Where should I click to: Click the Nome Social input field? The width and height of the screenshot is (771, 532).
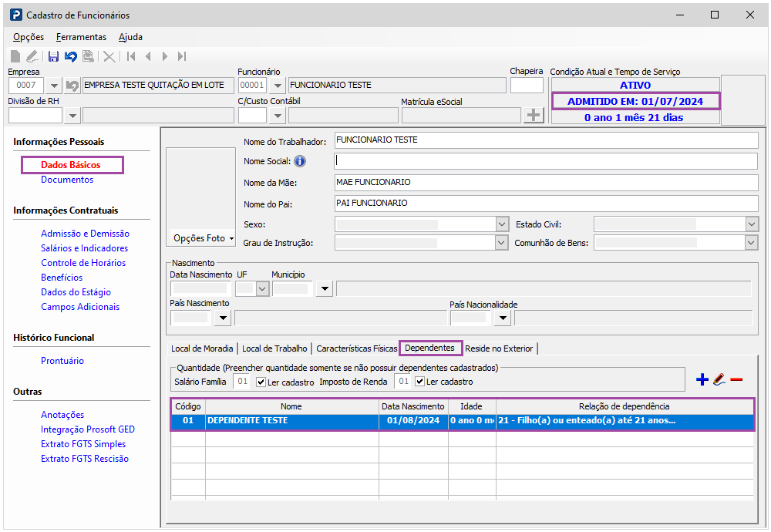click(x=546, y=161)
